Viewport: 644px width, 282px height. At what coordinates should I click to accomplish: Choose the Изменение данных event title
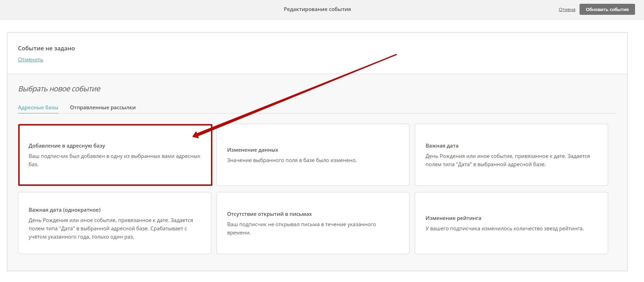[x=252, y=150]
